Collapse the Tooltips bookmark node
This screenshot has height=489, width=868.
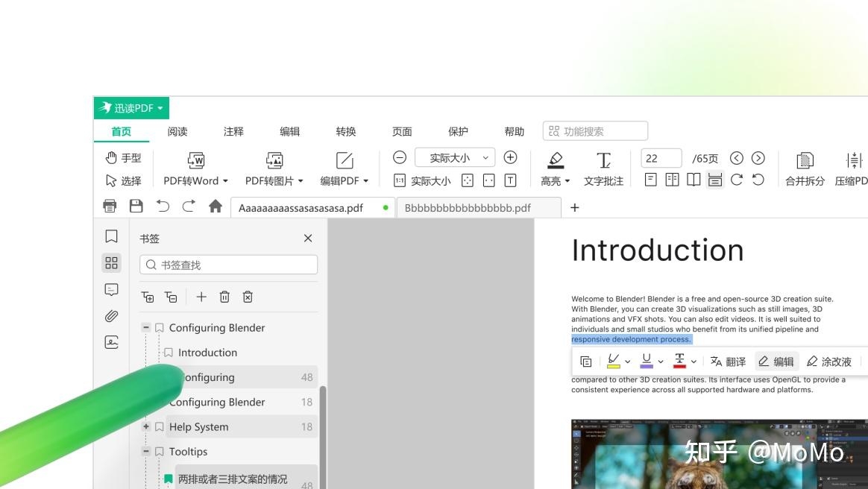pos(145,452)
